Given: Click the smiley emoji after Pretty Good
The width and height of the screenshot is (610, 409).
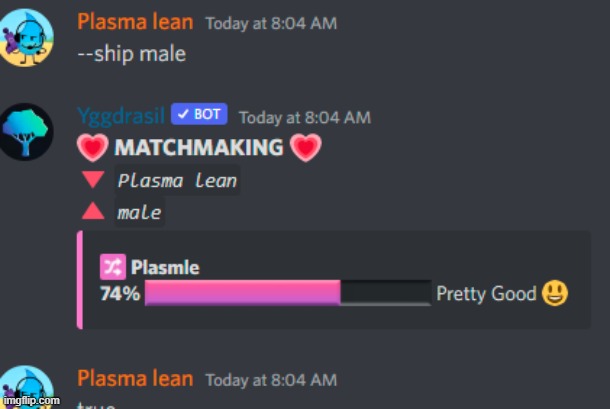Looking at the screenshot, I should [x=554, y=294].
